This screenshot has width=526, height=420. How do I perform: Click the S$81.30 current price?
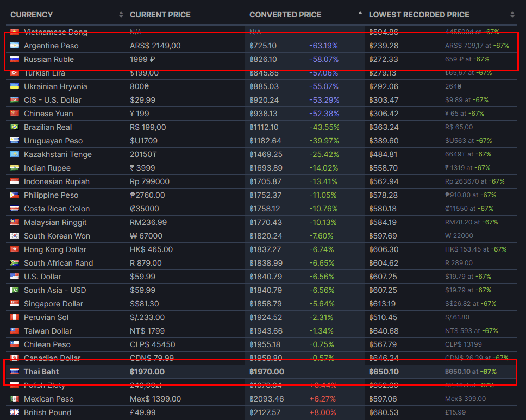point(144,304)
